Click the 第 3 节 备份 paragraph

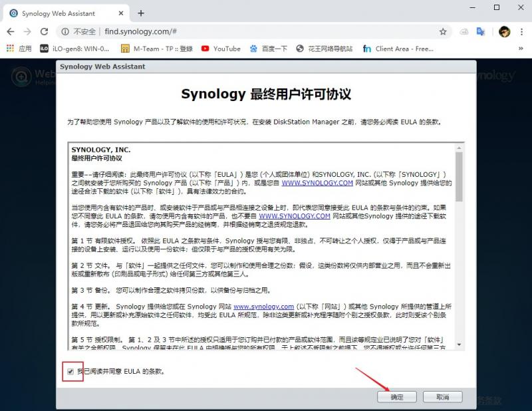click(x=171, y=291)
